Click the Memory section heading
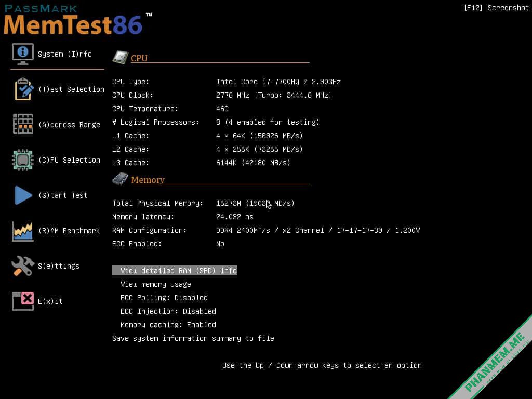532x399 pixels. click(x=148, y=180)
